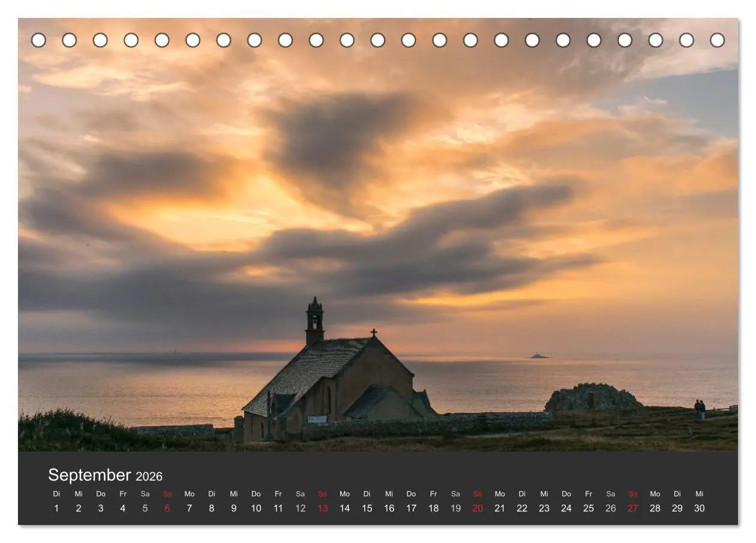
Task: Select day 16 in the calendar strip
Action: (389, 508)
